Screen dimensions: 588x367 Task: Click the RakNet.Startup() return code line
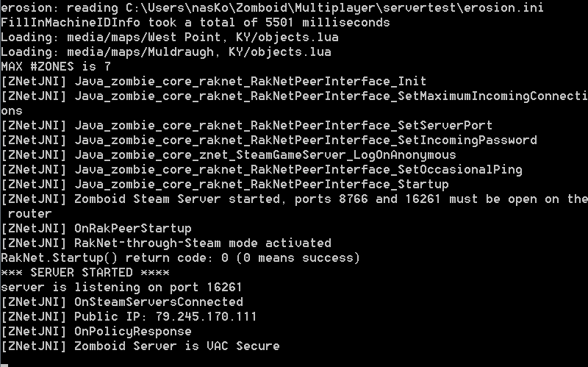coord(180,258)
